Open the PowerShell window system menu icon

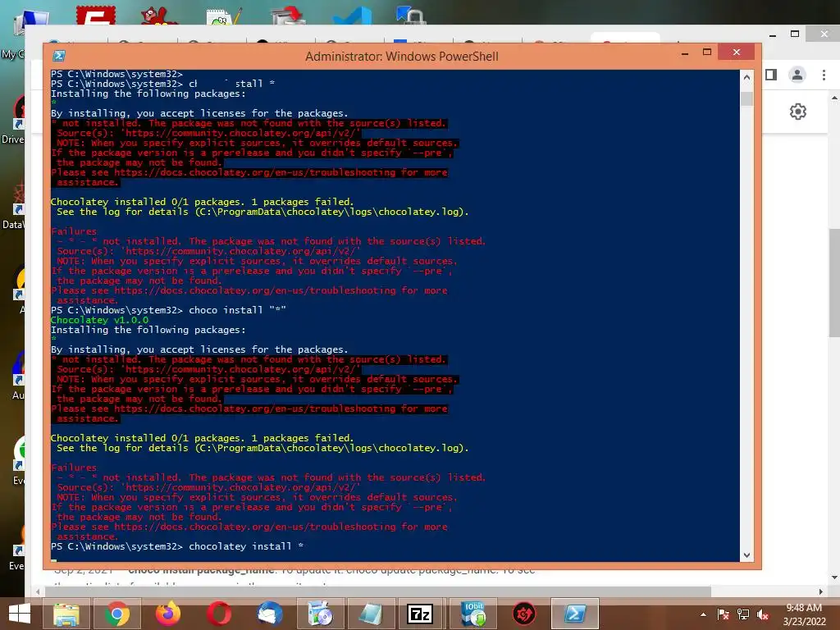click(x=59, y=56)
